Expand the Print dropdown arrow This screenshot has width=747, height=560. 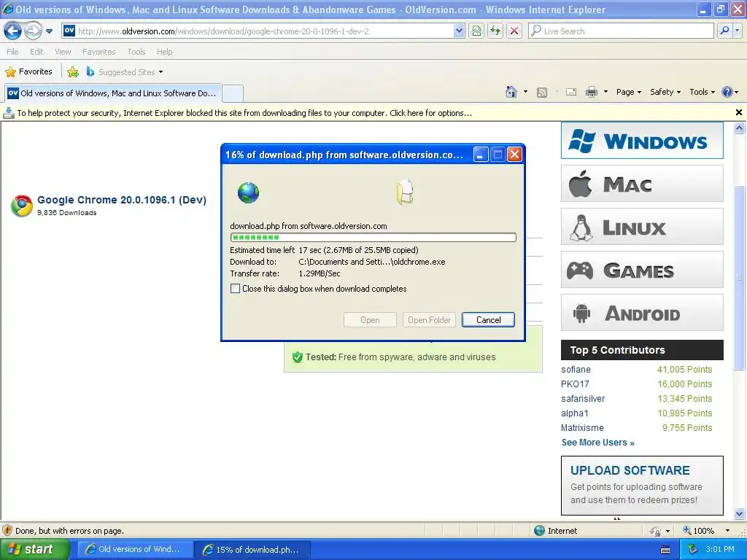605,92
